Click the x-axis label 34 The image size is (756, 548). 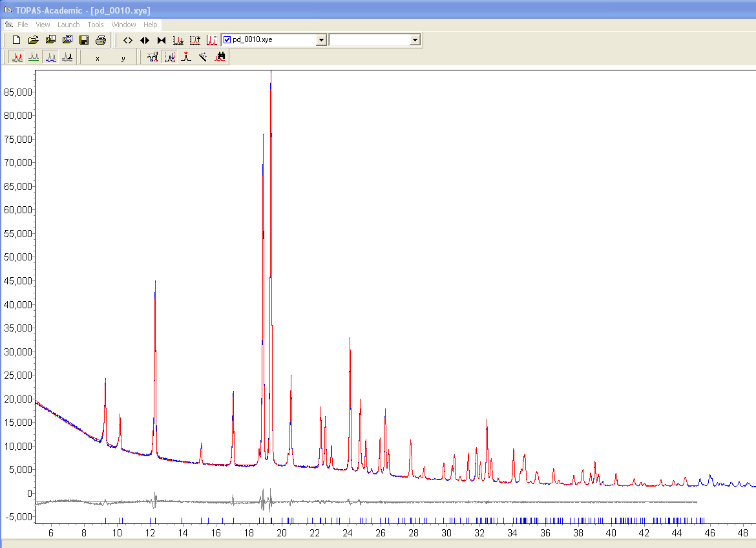[x=512, y=533]
